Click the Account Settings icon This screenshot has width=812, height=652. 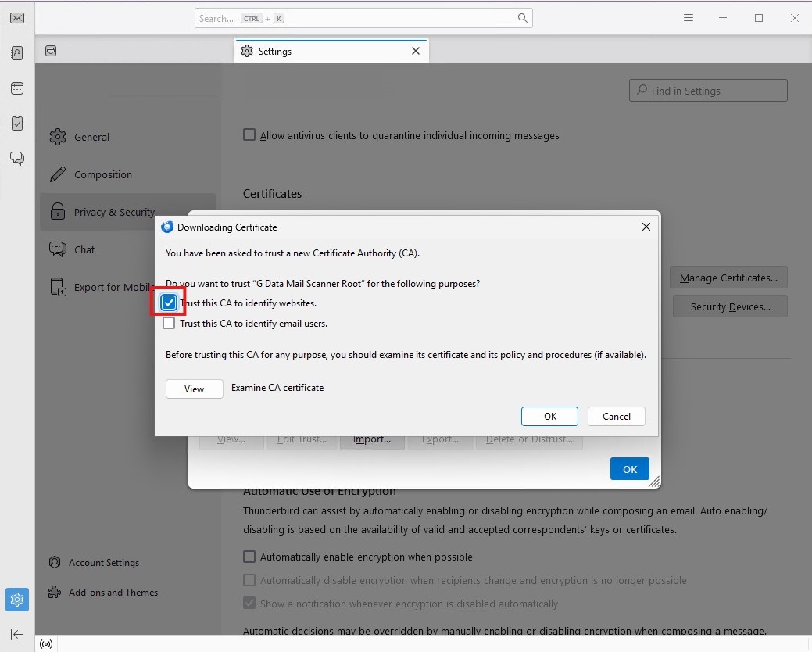coord(55,562)
